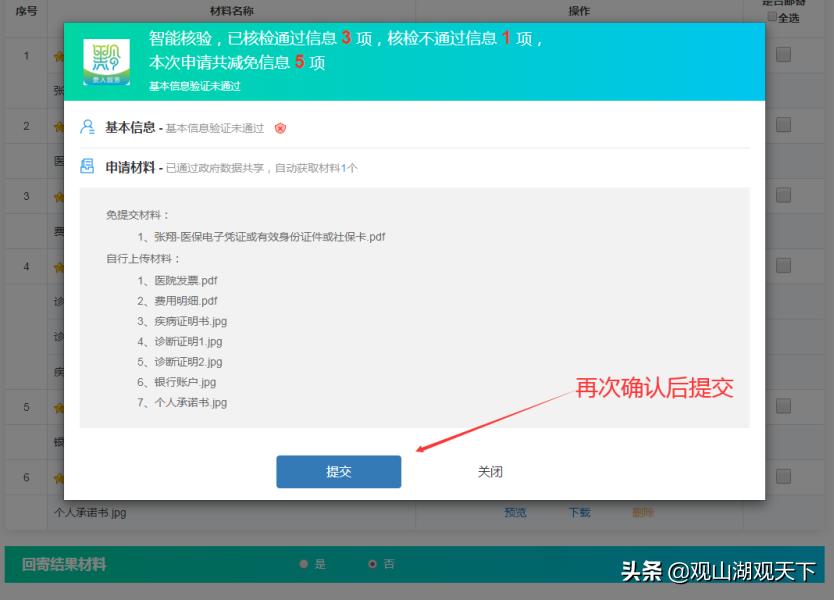Click the 材料名称 column header
This screenshot has height=600, width=834.
[234, 9]
